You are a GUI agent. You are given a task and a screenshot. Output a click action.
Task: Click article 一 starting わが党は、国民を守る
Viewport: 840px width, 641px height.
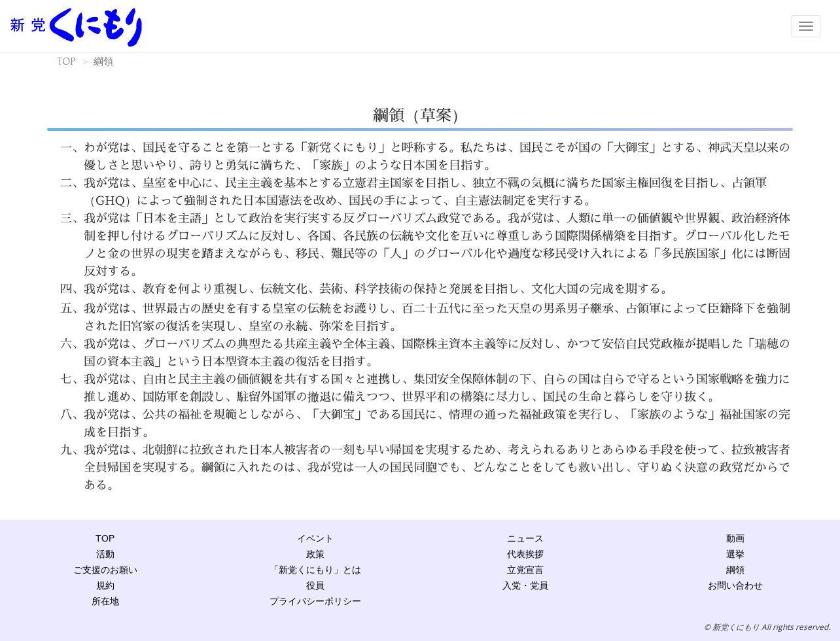click(425, 156)
